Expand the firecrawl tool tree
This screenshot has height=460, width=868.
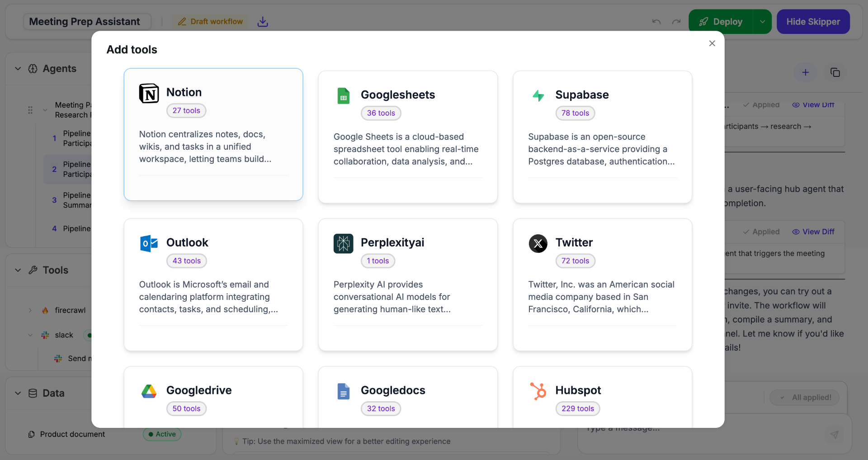click(x=30, y=310)
